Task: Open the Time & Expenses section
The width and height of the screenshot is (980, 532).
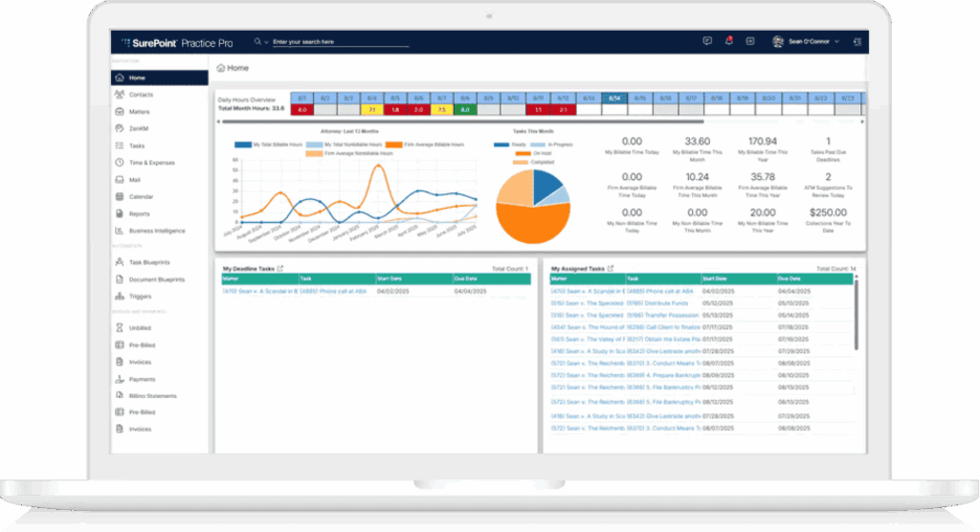Action: (151, 163)
